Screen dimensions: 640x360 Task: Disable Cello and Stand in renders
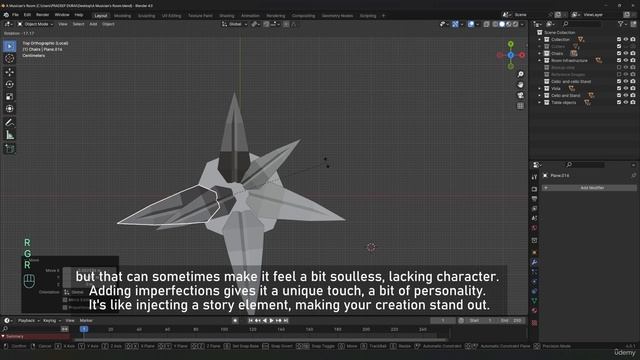pos(633,96)
